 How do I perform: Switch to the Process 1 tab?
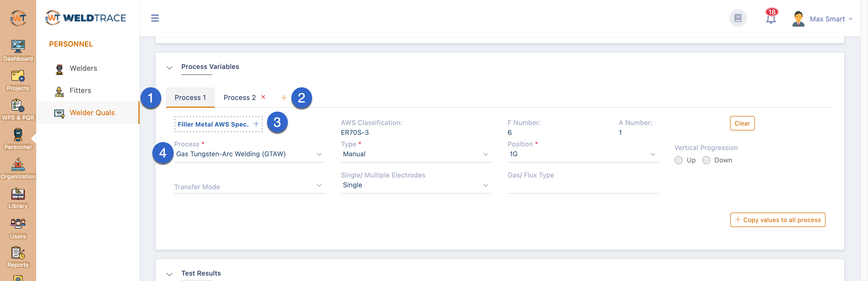190,97
